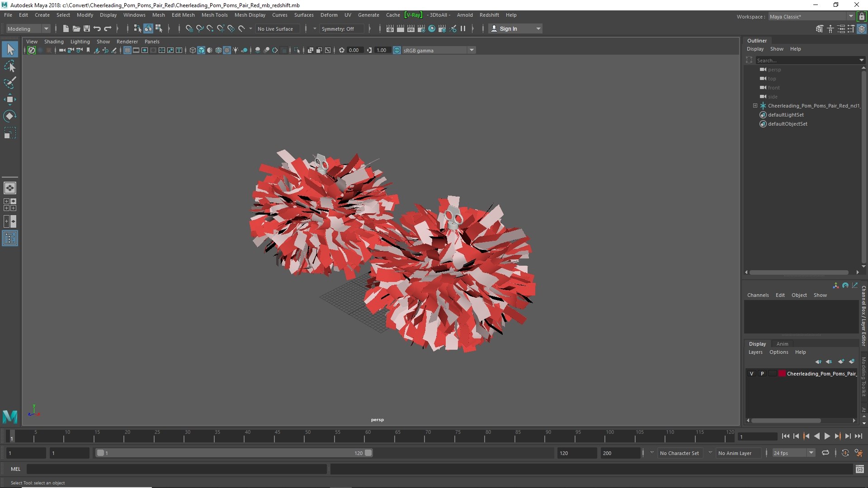Screen dimensions: 868x488
Task: Toggle Outliner panel layout button
Action: pyautogui.click(x=10, y=238)
